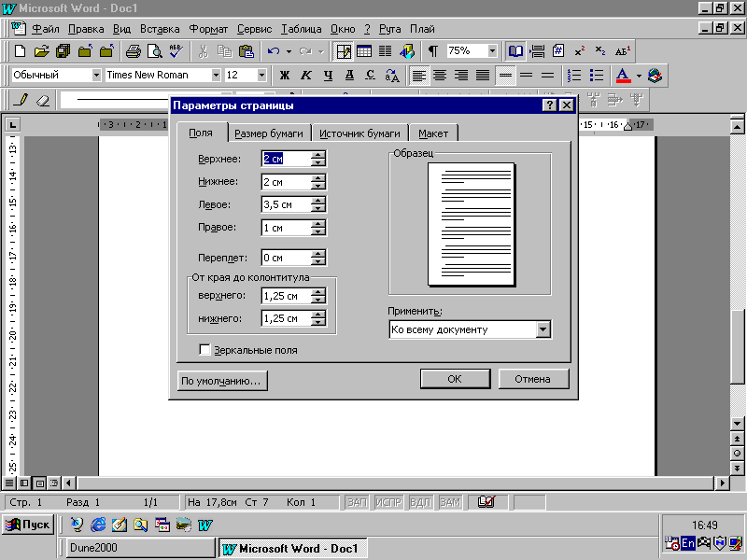The image size is (747, 560).
Task: Click the Пуск Start button on the taskbar
Action: 28,525
